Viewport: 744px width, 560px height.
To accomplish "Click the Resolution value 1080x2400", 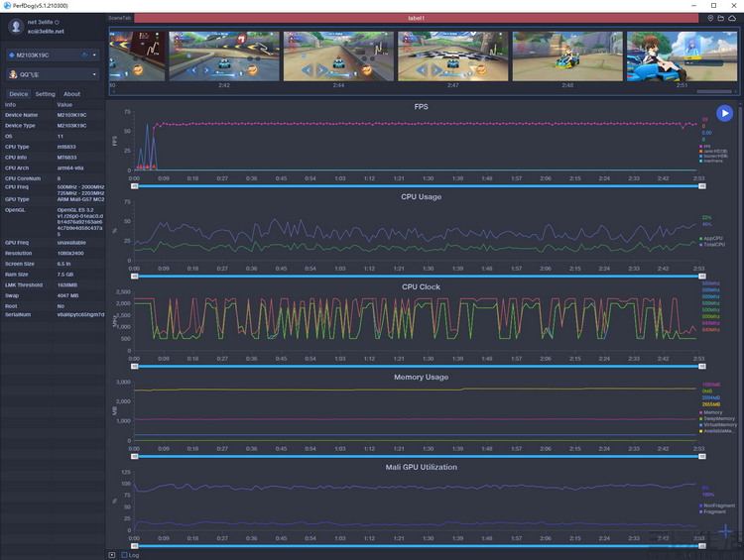I will click(x=70, y=253).
